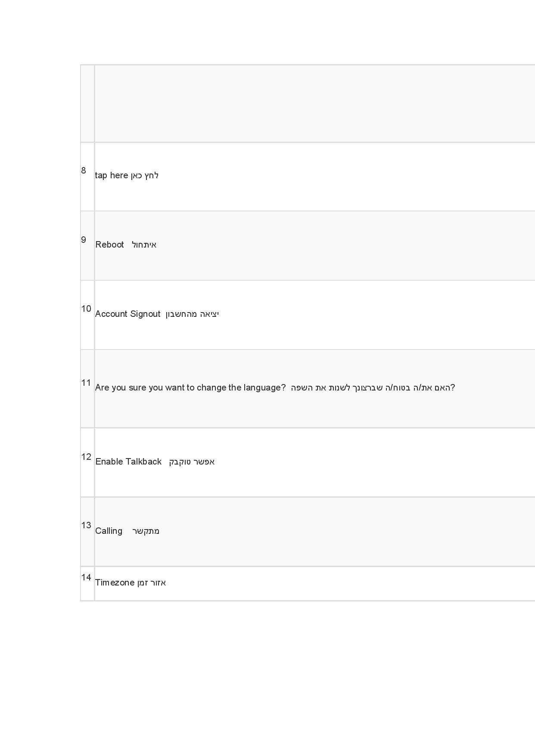Select the 'Timezone' entry text
This screenshot has height=756, width=535.
point(115,582)
